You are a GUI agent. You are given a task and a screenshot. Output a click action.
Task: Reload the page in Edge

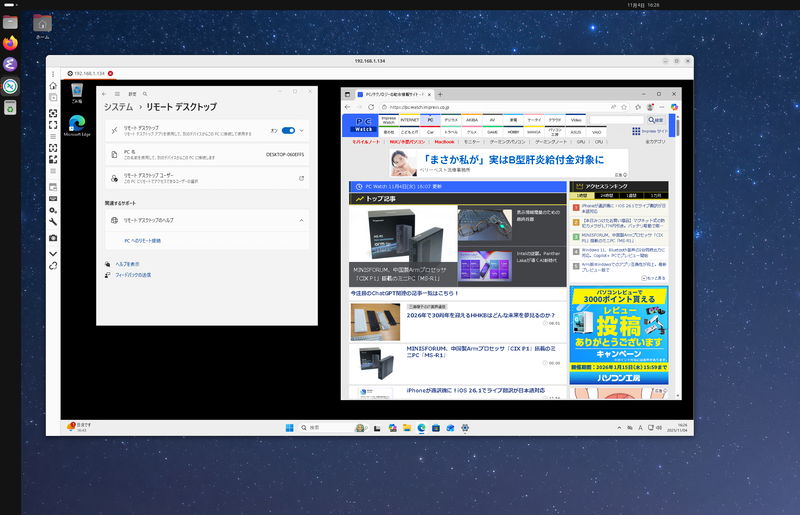coord(371,107)
